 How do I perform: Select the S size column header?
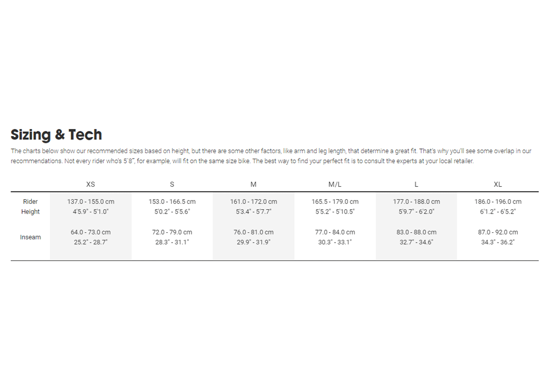coord(172,184)
